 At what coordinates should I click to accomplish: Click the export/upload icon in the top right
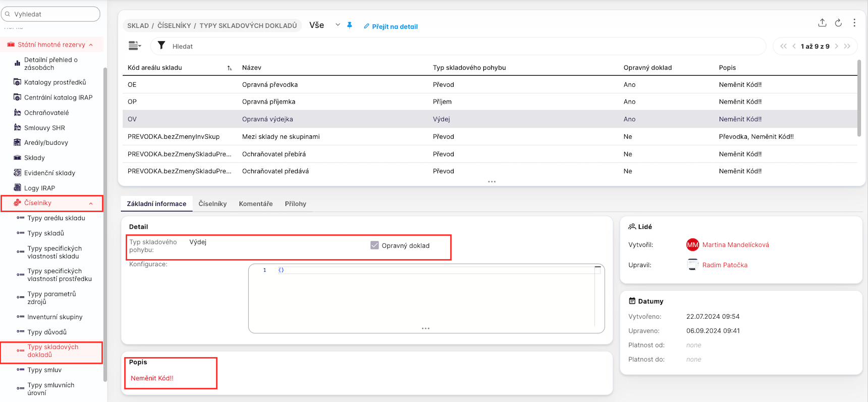[x=822, y=23]
